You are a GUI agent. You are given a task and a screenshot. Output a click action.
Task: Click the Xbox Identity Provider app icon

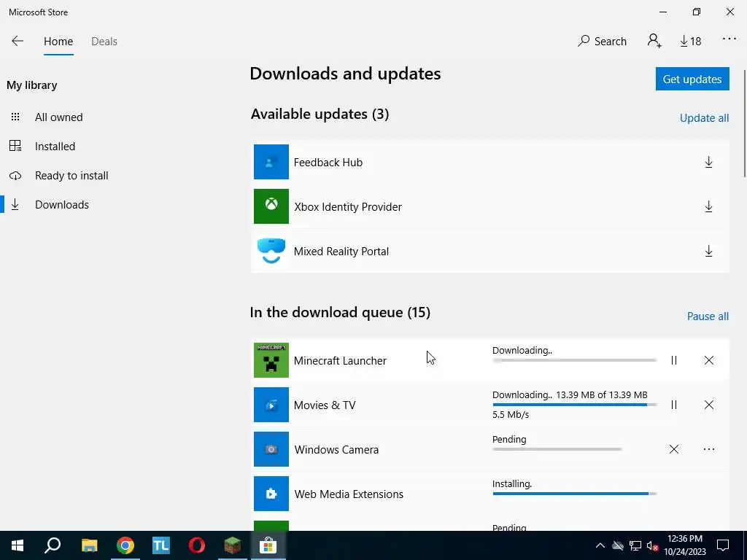click(271, 206)
